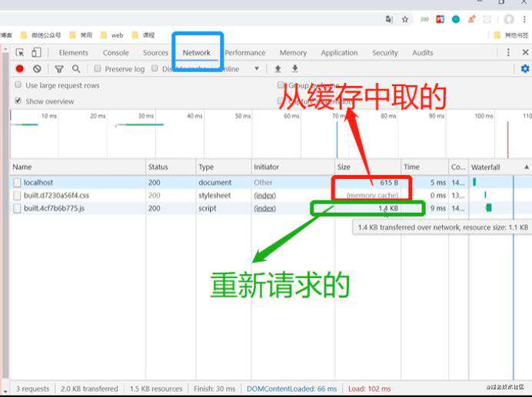The image size is (532, 397).
Task: Uncheck Show overview checkbox
Action: coord(18,101)
